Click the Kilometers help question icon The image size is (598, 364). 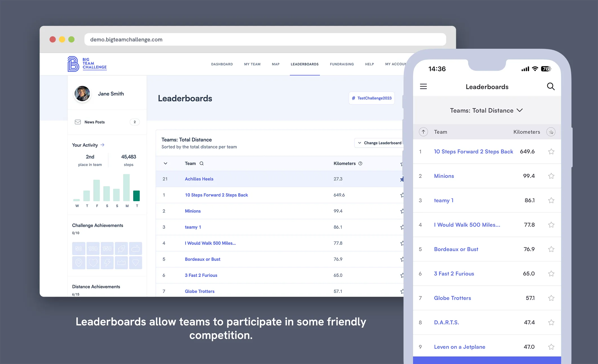[x=360, y=163]
